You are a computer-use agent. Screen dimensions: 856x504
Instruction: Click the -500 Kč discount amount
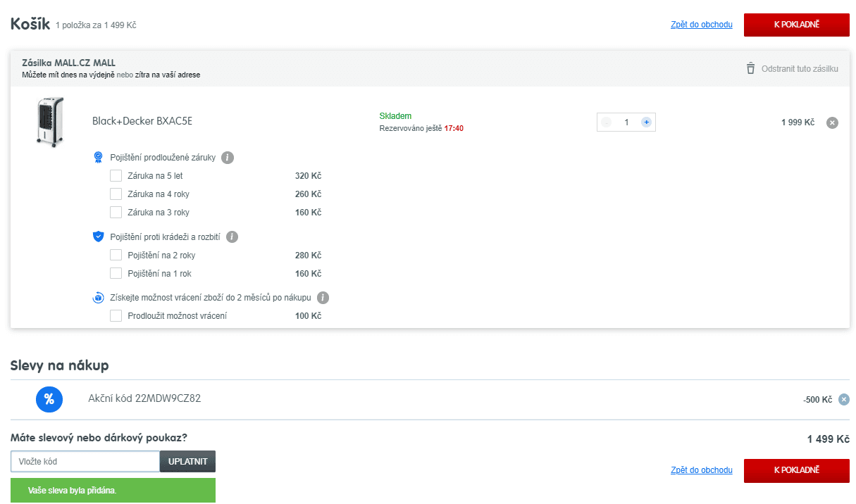point(817,400)
